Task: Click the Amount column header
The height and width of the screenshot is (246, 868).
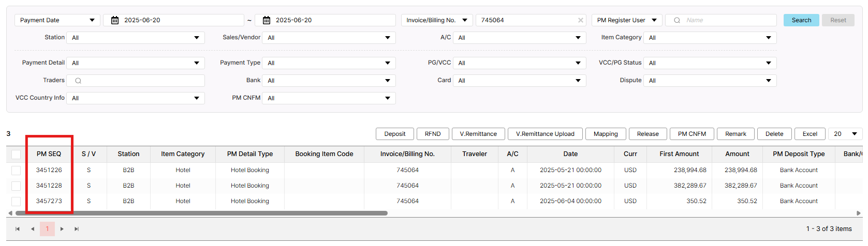Action: pyautogui.click(x=737, y=154)
